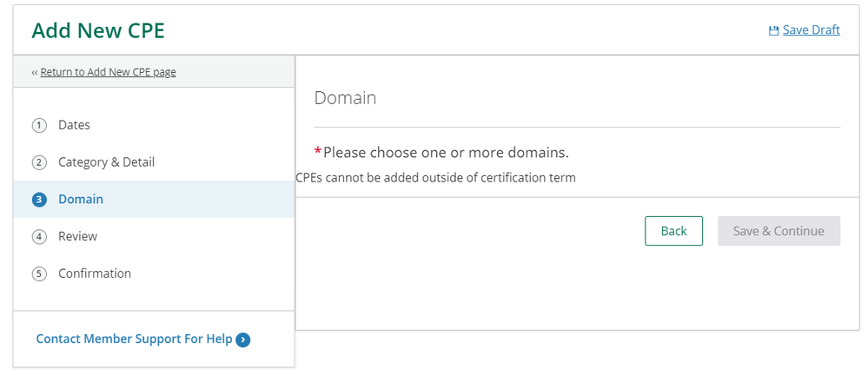Click the step 2 circle icon

click(x=39, y=163)
